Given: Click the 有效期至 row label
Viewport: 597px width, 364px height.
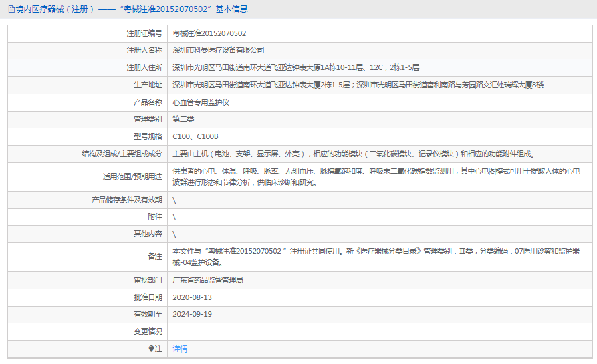Looking at the screenshot, I should point(148,314).
